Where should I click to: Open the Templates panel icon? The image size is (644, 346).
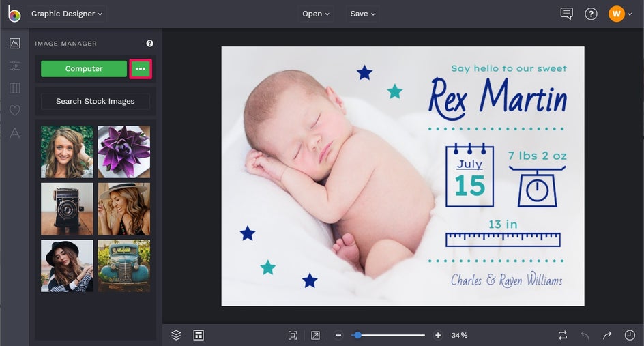click(x=14, y=88)
